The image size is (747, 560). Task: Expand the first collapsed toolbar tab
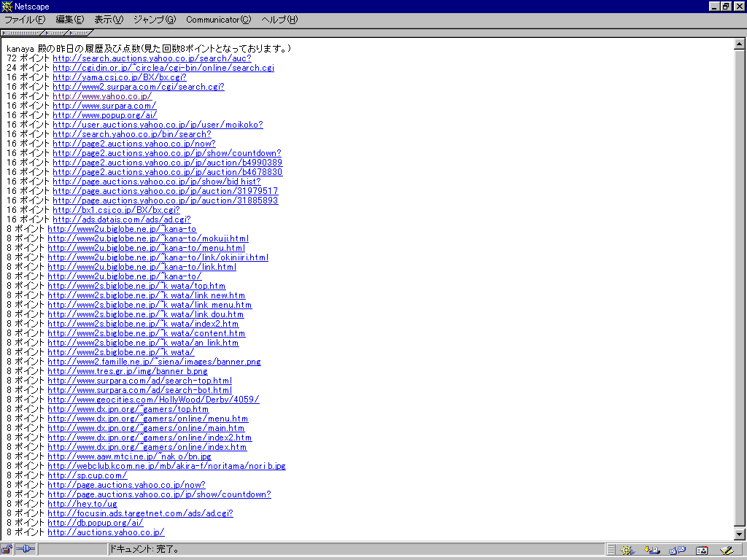(x=23, y=33)
